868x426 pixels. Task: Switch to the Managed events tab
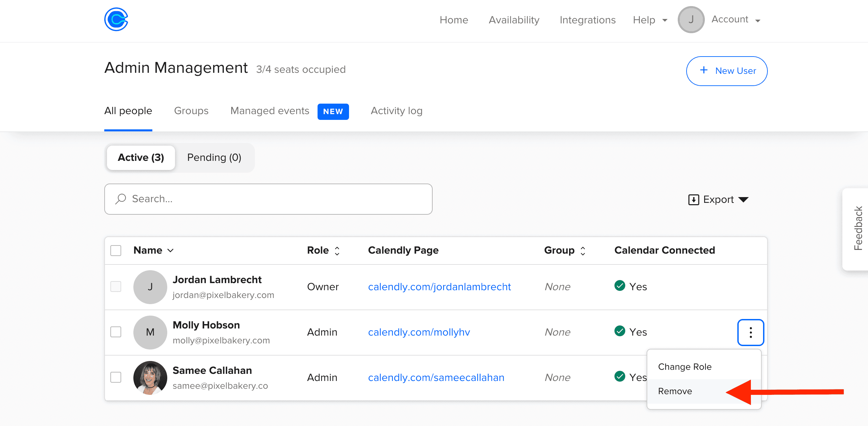click(270, 111)
